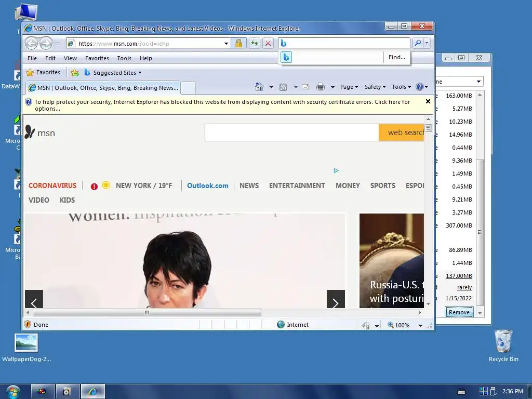Click the Russia-U.S. news story thumbnail

[392, 261]
